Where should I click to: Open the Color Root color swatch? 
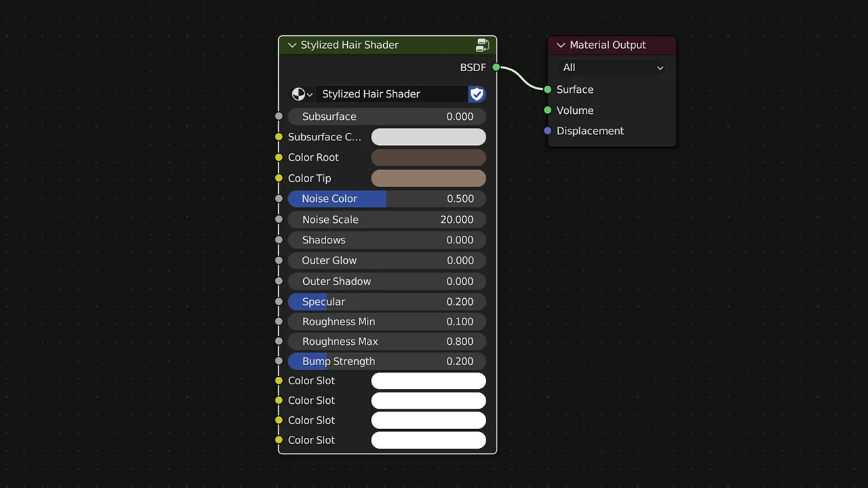pyautogui.click(x=428, y=157)
